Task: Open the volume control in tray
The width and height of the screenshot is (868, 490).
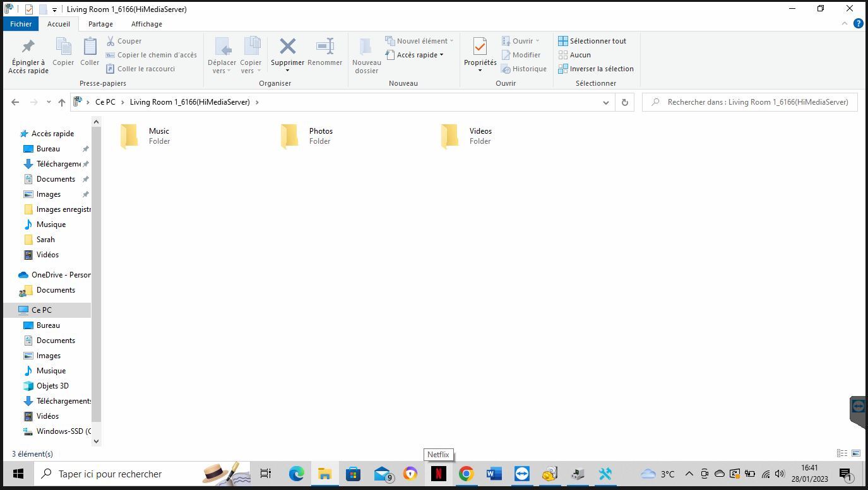Action: pos(780,474)
